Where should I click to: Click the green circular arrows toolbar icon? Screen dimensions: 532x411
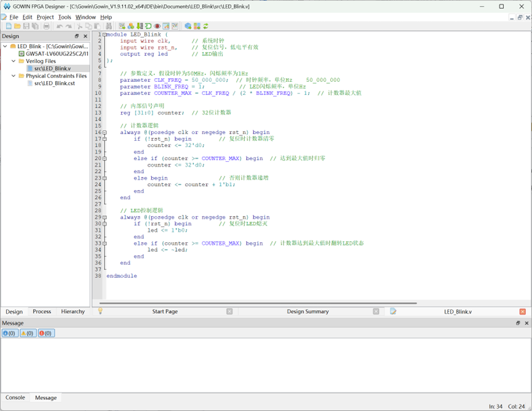coord(205,26)
